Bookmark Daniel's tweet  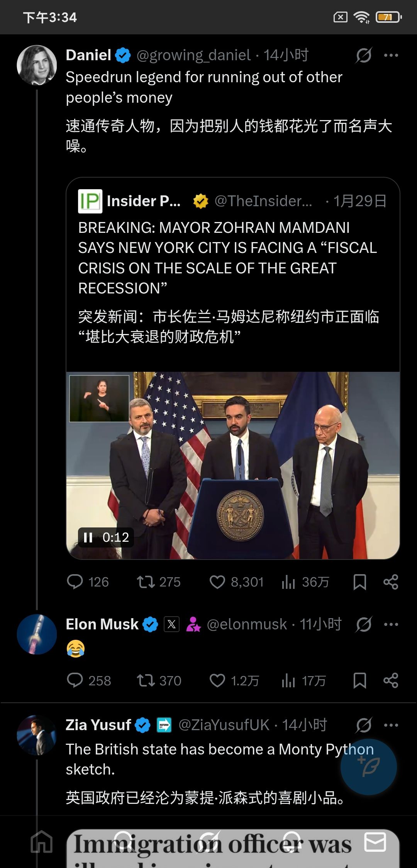pos(359,582)
